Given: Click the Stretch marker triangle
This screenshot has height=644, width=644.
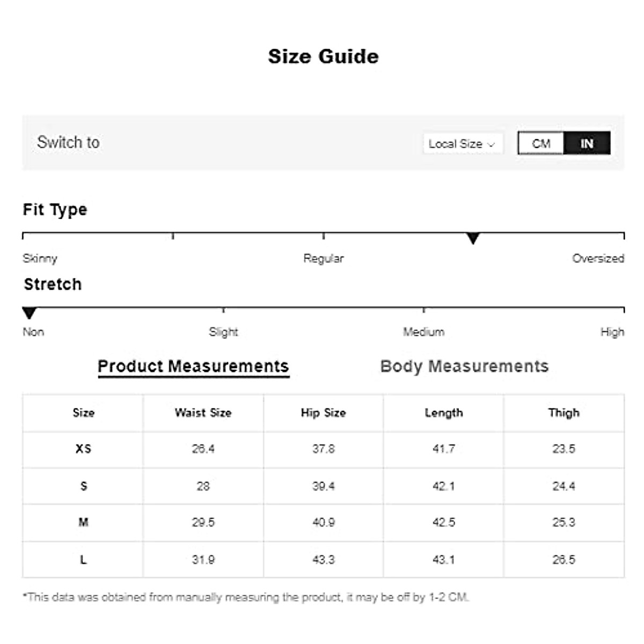Looking at the screenshot, I should [x=30, y=313].
